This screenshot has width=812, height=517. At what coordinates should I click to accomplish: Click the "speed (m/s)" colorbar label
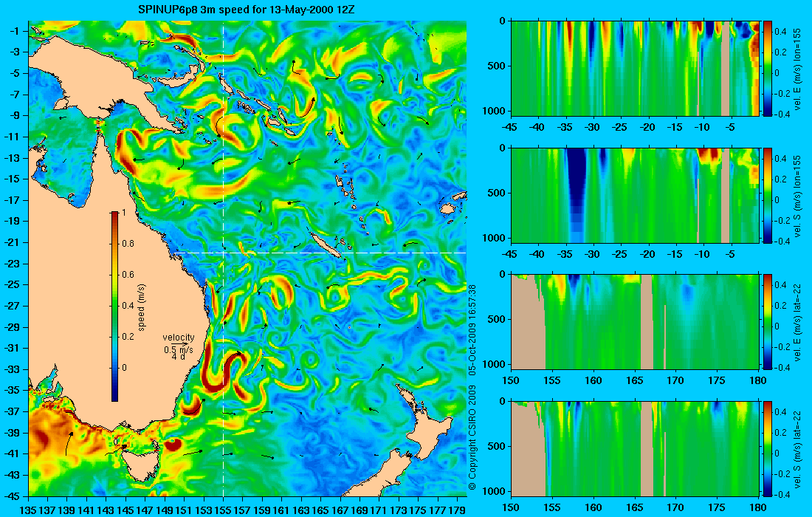point(142,307)
